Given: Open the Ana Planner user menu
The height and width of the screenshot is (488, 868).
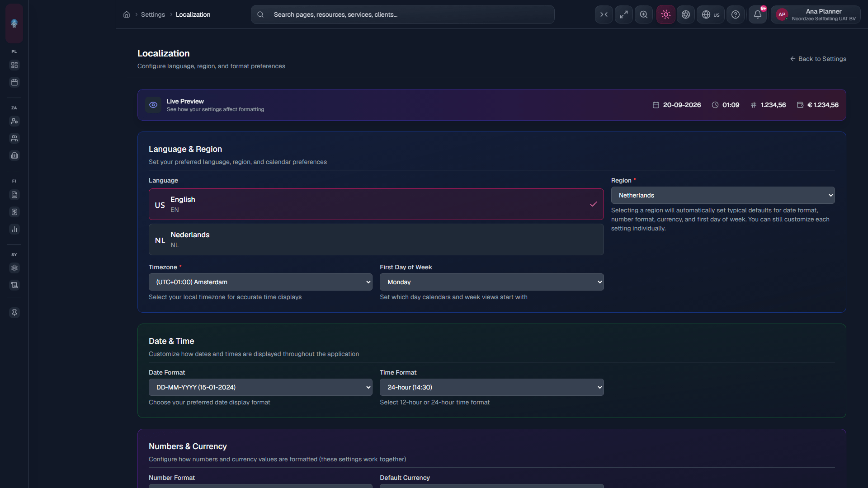Looking at the screenshot, I should [x=816, y=14].
